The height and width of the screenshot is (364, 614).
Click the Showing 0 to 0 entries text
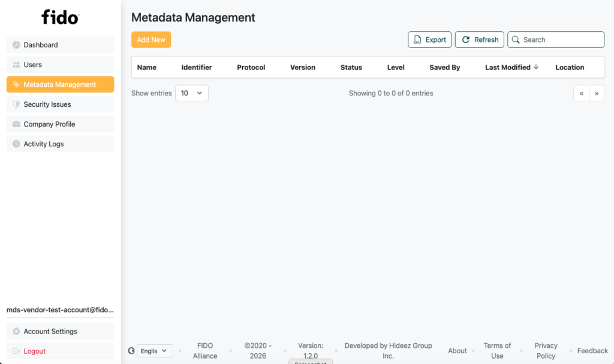pos(391,94)
